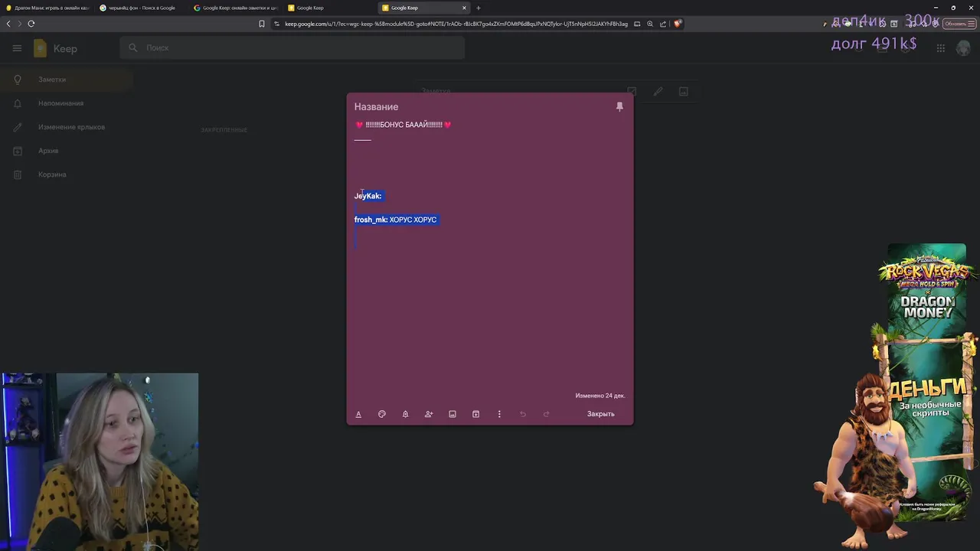The image size is (980, 551).
Task: Click the drawing pen icon in background note bar
Action: click(x=658, y=91)
